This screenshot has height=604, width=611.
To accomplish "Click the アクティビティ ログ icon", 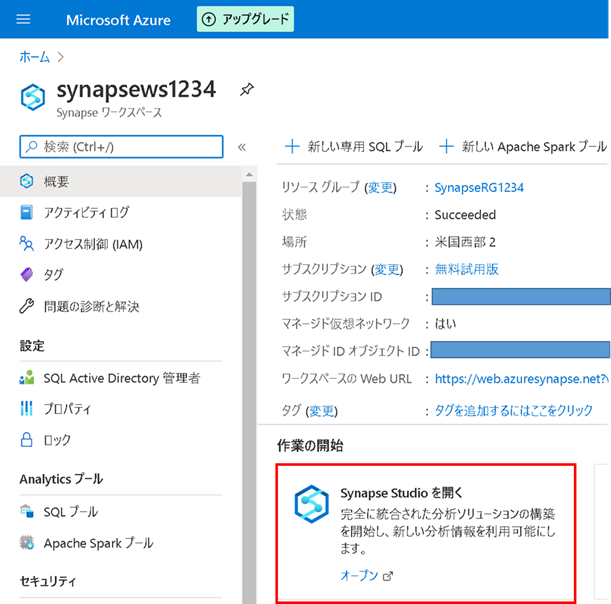I will [27, 212].
